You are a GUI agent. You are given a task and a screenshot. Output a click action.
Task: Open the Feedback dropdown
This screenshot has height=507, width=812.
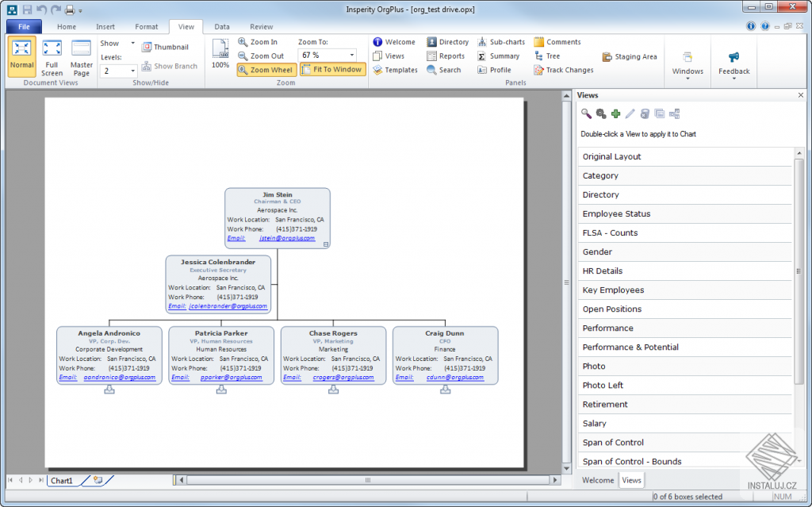[x=733, y=64]
